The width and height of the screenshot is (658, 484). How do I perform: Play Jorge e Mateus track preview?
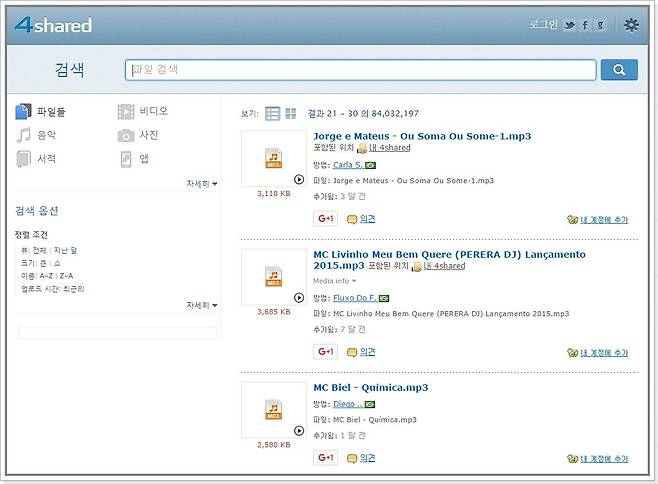(299, 179)
